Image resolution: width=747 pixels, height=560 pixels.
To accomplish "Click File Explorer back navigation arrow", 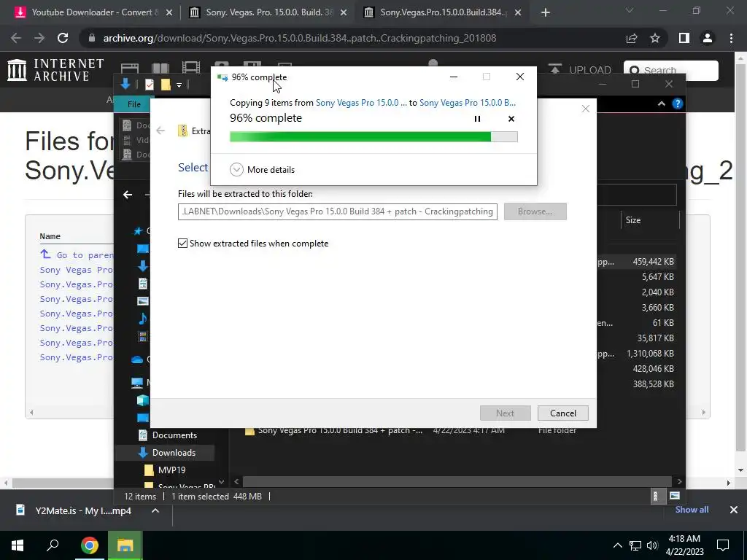I will 128,194.
